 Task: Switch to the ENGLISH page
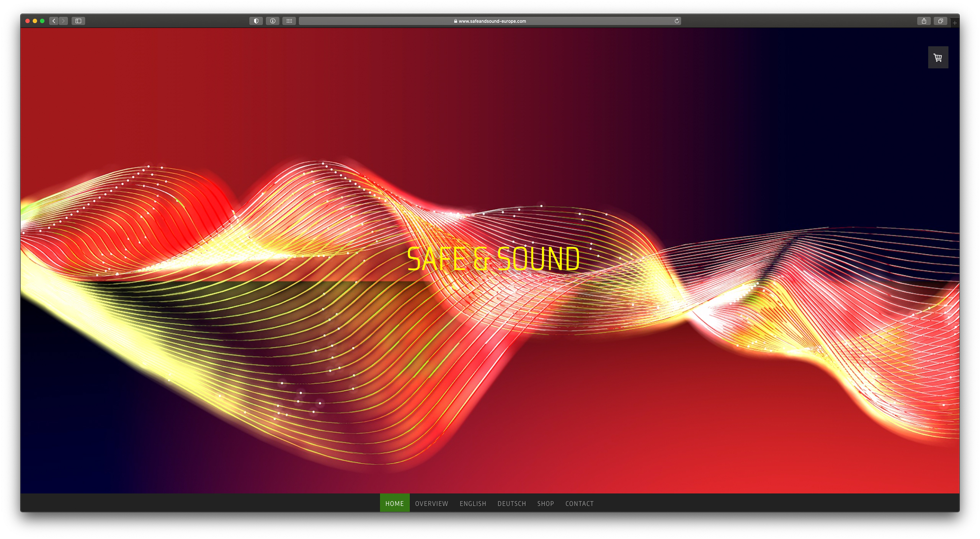[x=473, y=503]
